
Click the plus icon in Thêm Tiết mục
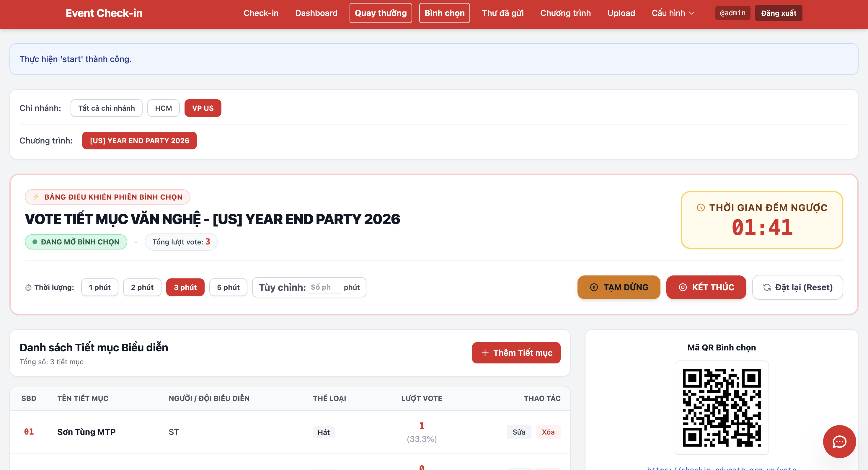tap(485, 353)
